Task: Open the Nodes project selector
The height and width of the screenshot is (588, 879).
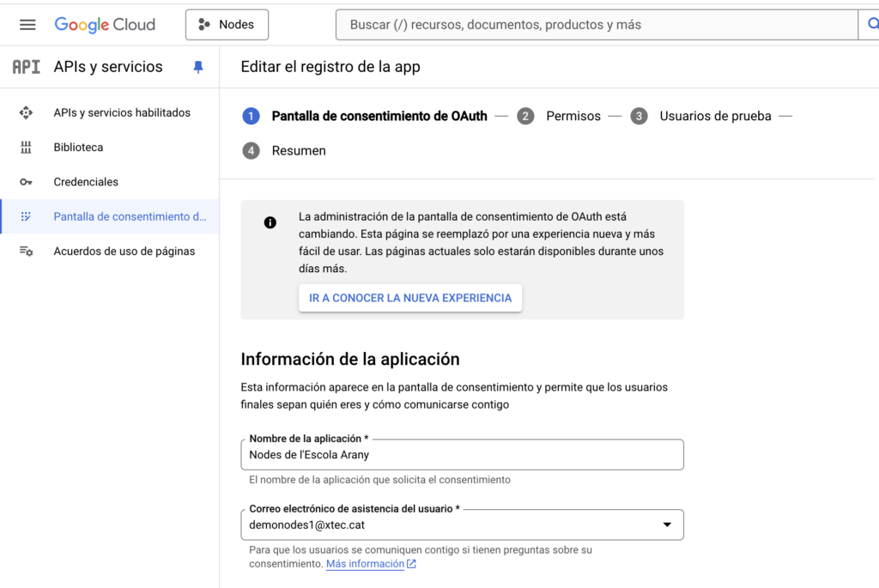Action: pos(227,25)
